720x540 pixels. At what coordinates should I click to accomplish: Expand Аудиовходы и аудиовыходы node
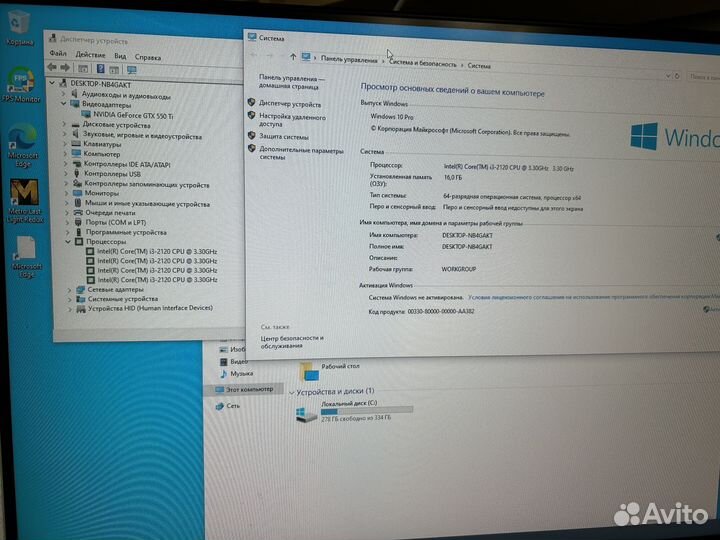pos(64,94)
